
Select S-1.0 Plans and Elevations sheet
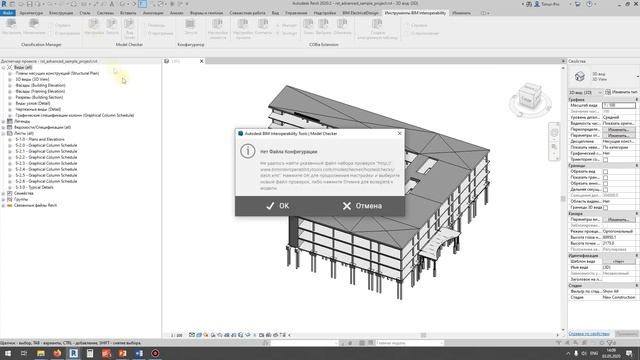(x=40, y=139)
